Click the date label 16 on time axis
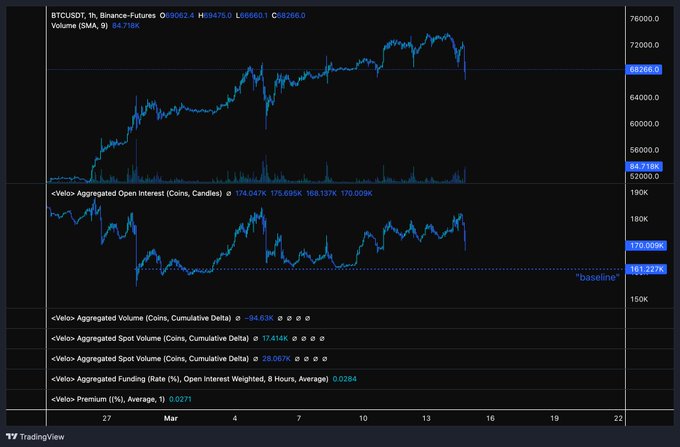Screen dimensions: 680x447 (x=490, y=418)
